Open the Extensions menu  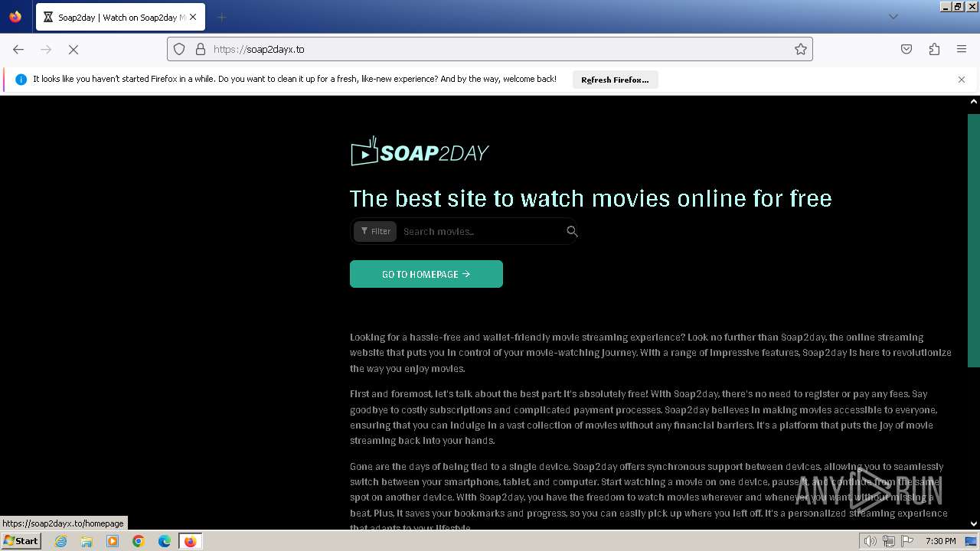pos(934,49)
